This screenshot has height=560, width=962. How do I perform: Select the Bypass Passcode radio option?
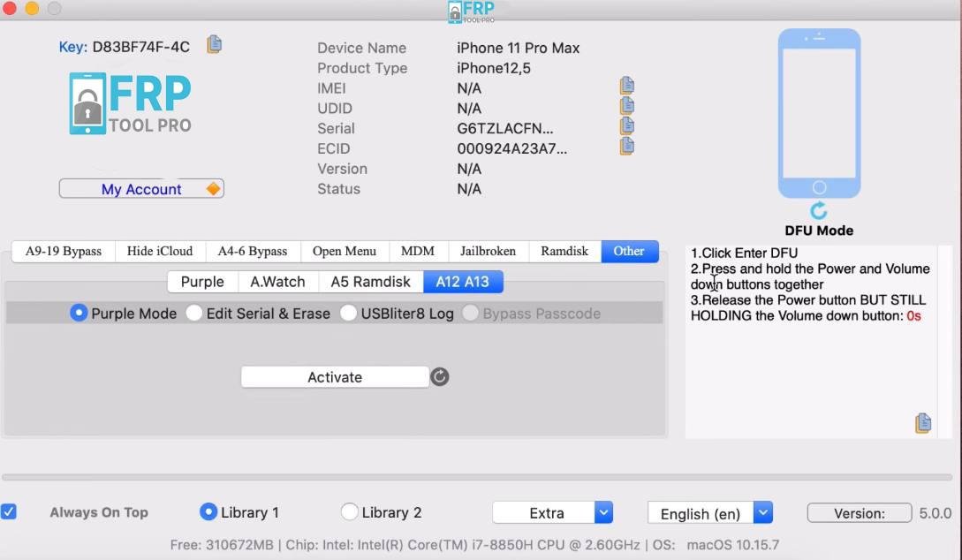(471, 313)
